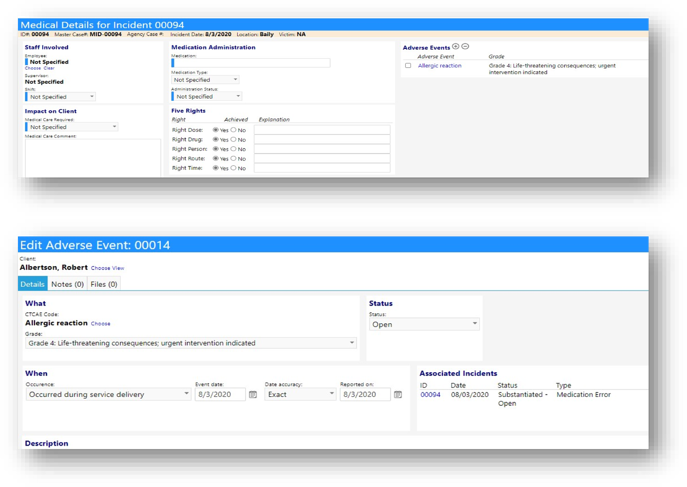Open the Date accuracy dropdown
Screen dimensions: 687x487
click(300, 395)
